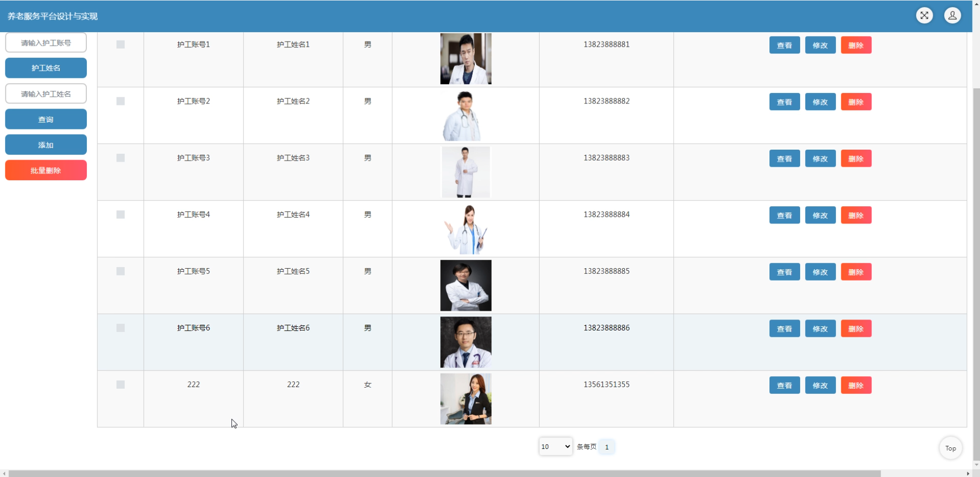980x477 pixels.
Task: Edit 护工账号2 with 修改 button
Action: click(820, 102)
